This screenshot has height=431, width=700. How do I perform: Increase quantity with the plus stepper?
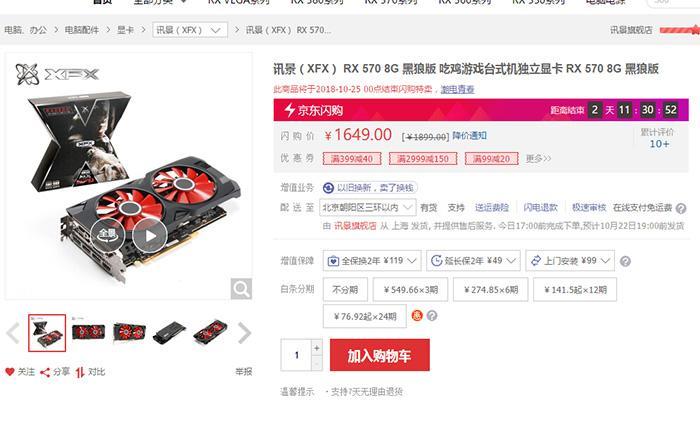[317, 347]
